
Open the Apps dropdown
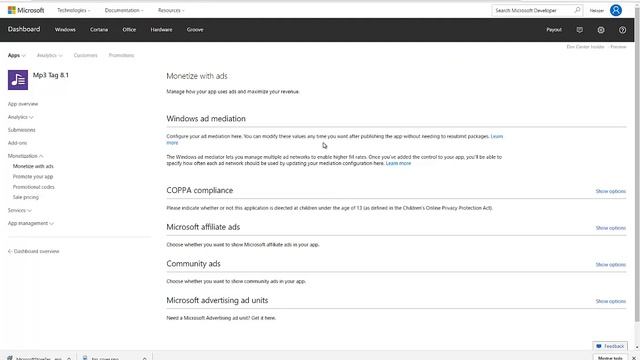tap(16, 55)
